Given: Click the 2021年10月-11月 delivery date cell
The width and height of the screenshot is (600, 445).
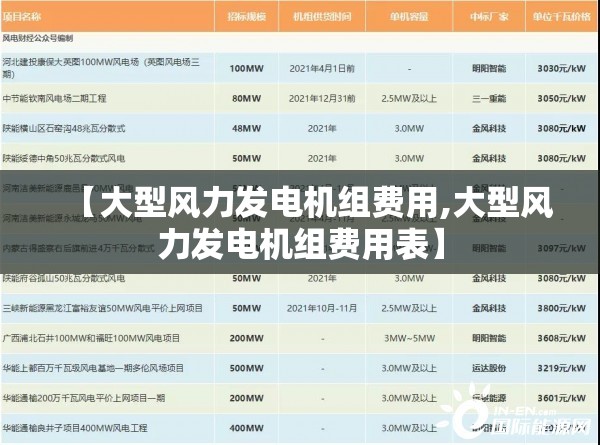Looking at the screenshot, I should [x=322, y=308].
